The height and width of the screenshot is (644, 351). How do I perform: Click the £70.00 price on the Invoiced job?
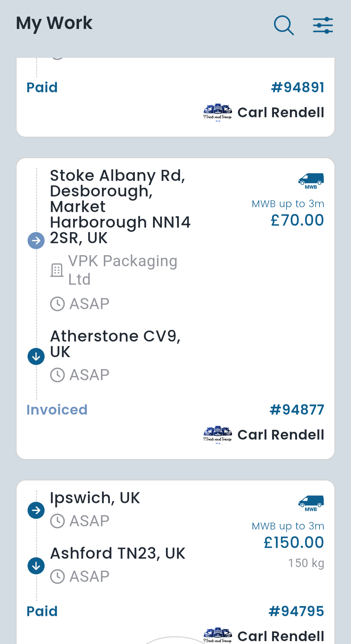pyautogui.click(x=297, y=220)
